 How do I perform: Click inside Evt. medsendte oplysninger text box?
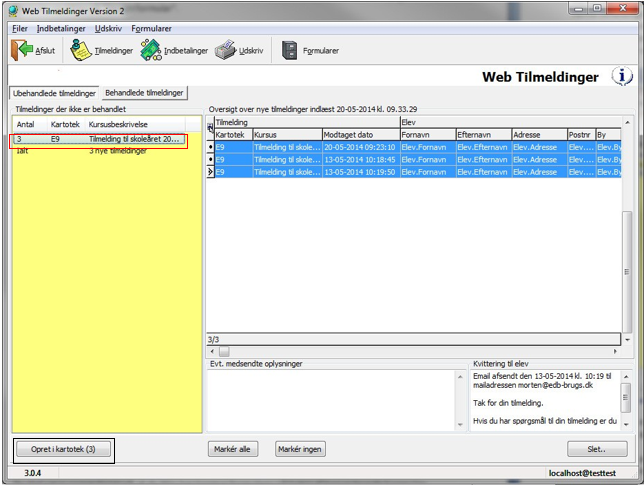pyautogui.click(x=331, y=400)
